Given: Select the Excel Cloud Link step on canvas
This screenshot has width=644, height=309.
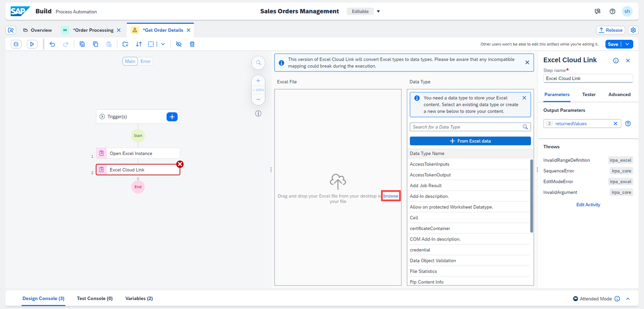Looking at the screenshot, I should click(138, 170).
